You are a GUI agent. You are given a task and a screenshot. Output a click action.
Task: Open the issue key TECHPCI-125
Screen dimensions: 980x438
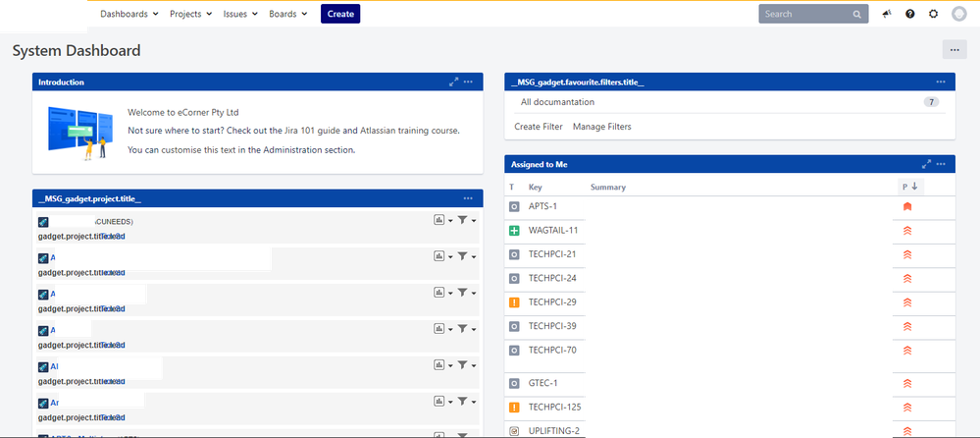click(555, 408)
